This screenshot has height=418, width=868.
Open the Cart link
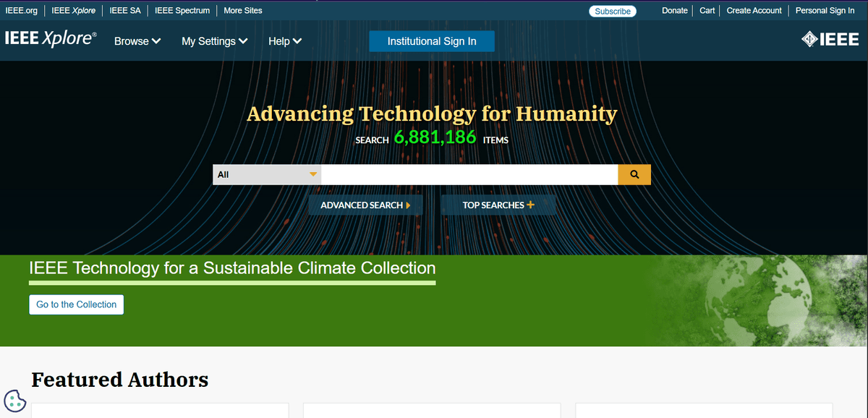click(707, 11)
